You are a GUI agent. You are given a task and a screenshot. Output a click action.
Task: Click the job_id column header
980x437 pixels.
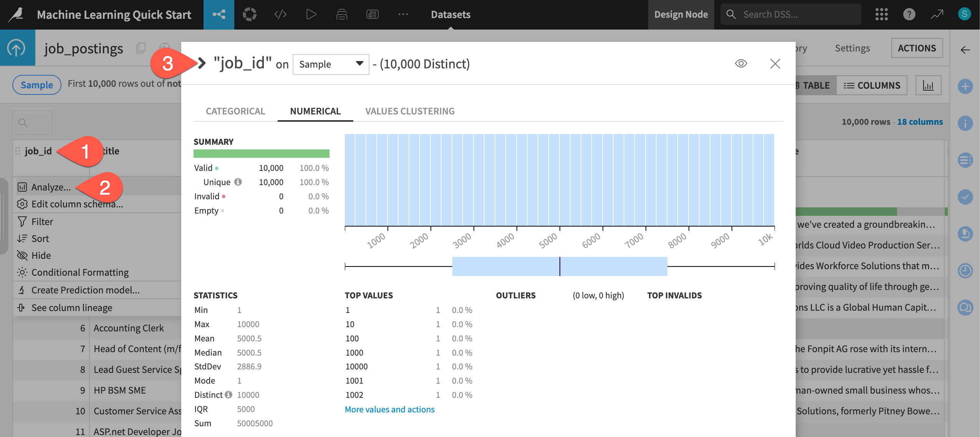tap(38, 151)
